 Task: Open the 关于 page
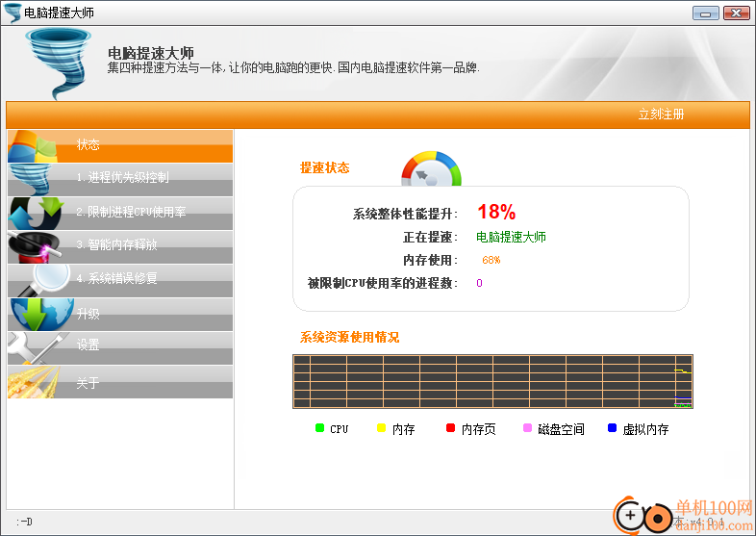120,382
